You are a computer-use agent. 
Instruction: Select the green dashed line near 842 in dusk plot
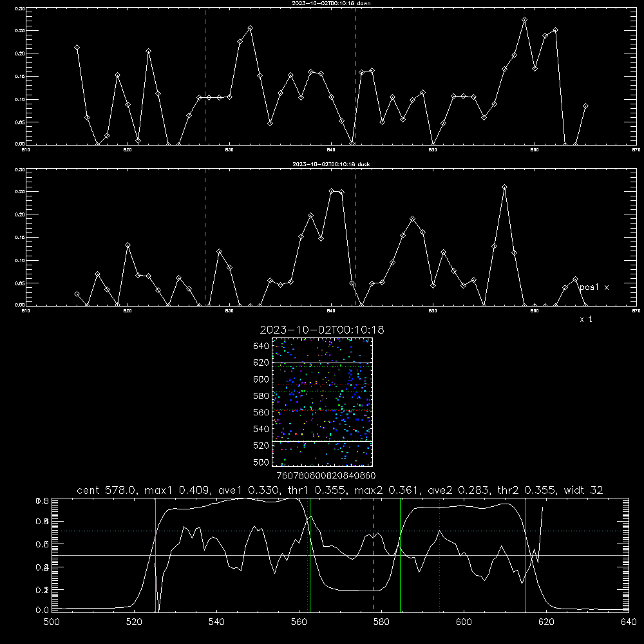355,237
